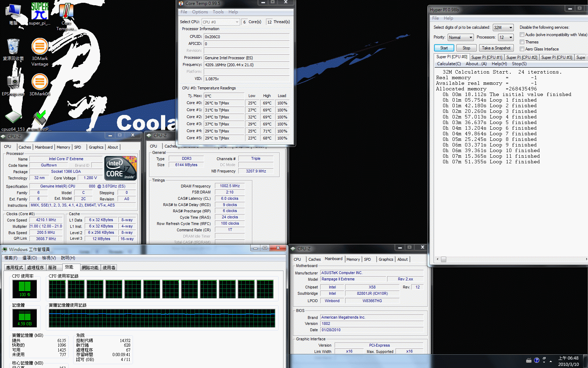Open Core Temp Help menu
The height and width of the screenshot is (368, 588).
click(233, 12)
